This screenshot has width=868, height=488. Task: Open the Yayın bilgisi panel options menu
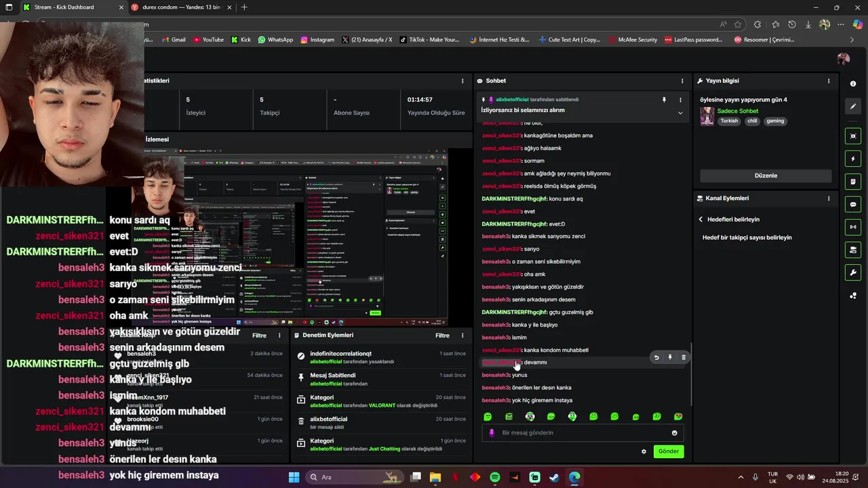pos(828,81)
